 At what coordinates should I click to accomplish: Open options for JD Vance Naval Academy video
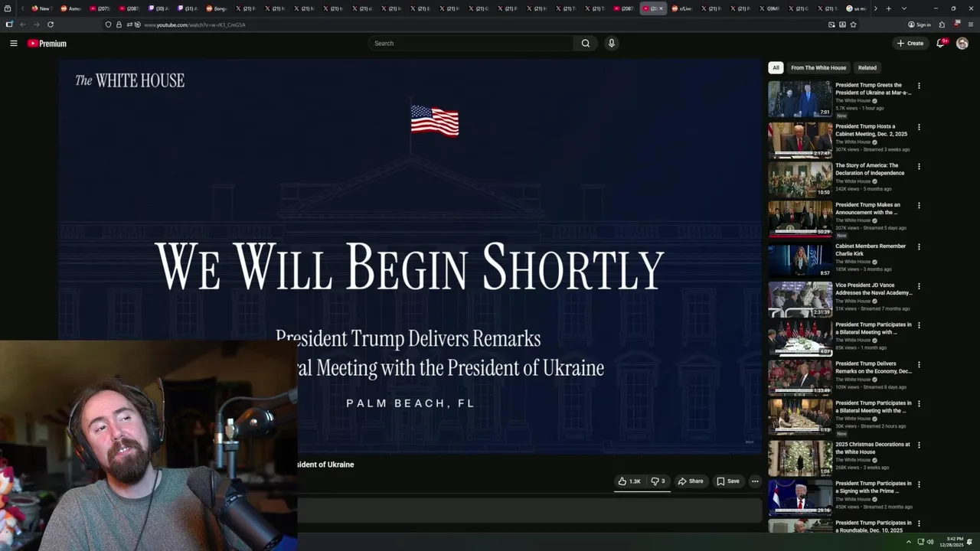coord(919,286)
